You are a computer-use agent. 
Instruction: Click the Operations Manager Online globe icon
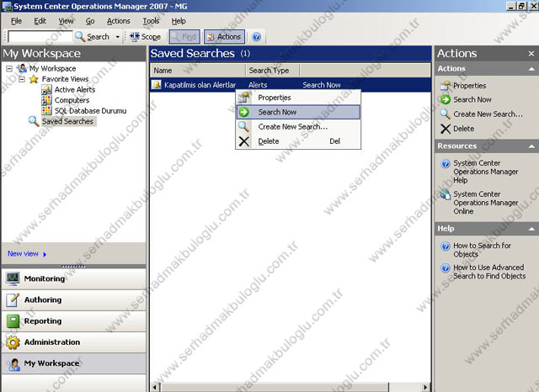tap(446, 194)
